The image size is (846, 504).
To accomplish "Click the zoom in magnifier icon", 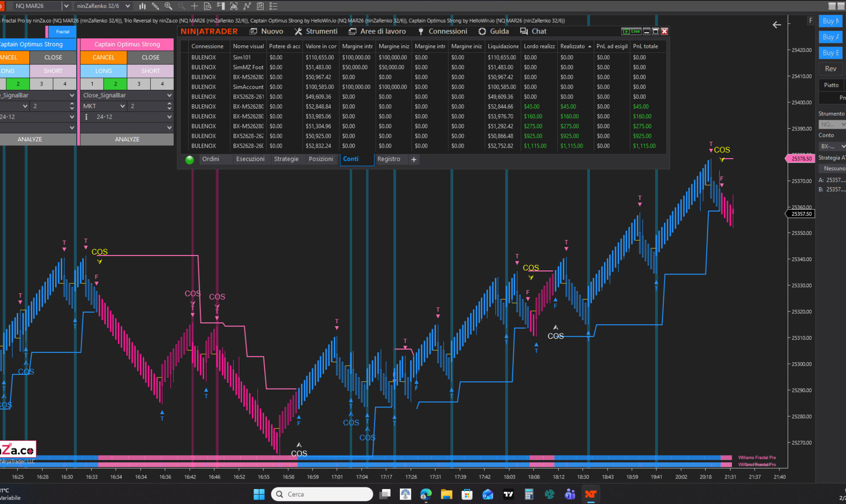I will pyautogui.click(x=168, y=6).
